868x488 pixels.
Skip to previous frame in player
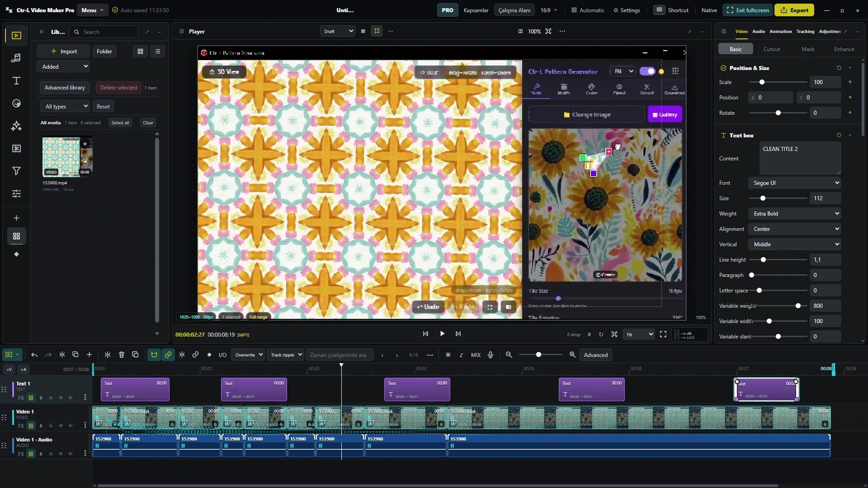tap(425, 334)
